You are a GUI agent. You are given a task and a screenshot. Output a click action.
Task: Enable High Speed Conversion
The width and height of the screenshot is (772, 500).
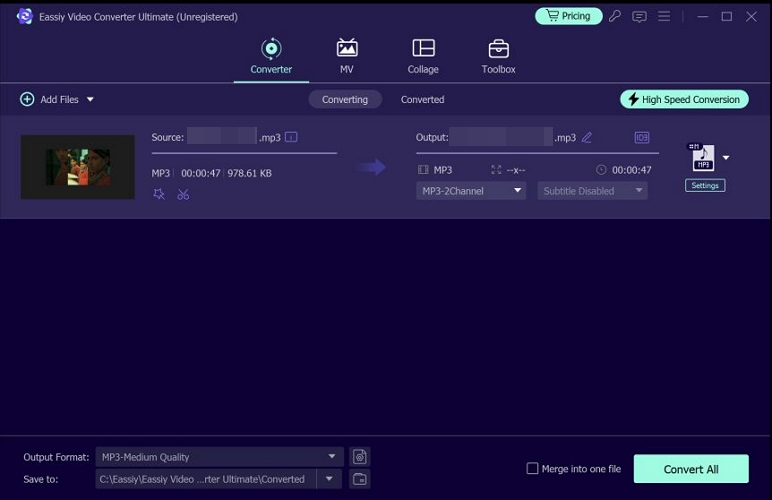[x=684, y=99]
